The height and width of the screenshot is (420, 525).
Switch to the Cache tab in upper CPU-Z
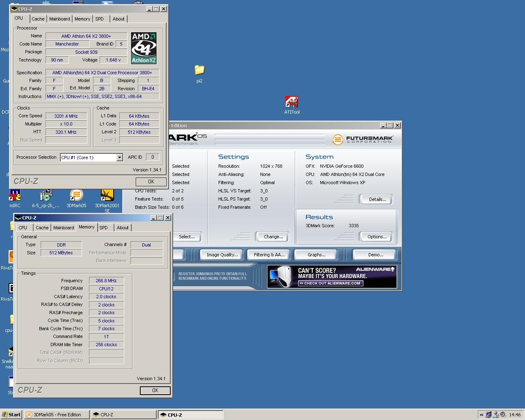click(38, 19)
